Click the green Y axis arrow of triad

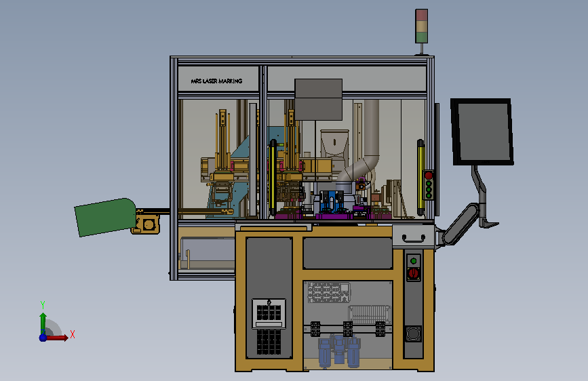pos(43,323)
